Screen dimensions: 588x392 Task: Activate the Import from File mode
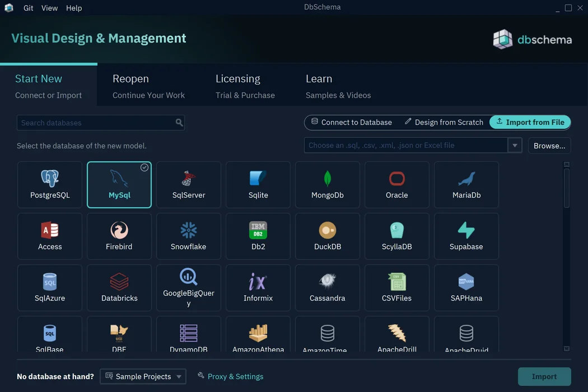coord(530,122)
